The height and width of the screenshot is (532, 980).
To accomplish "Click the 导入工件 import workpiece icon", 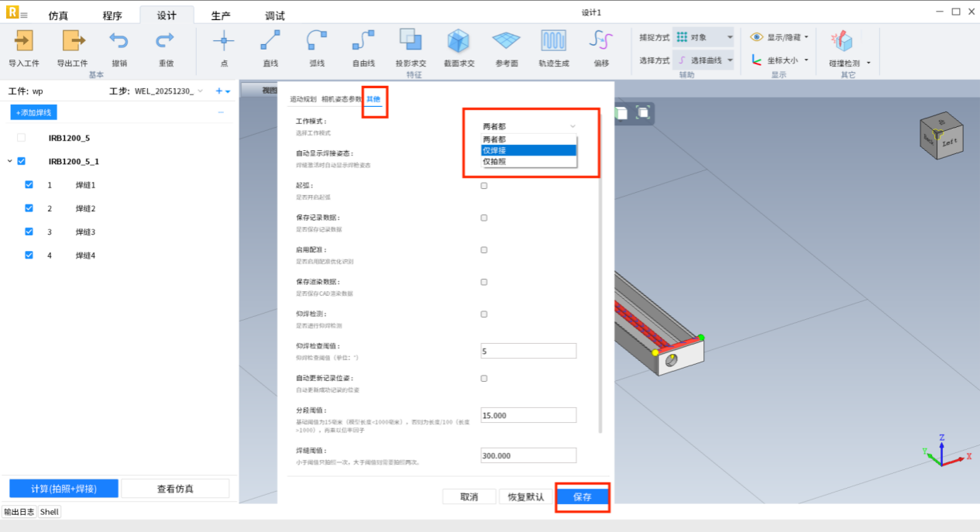I will tap(24, 41).
